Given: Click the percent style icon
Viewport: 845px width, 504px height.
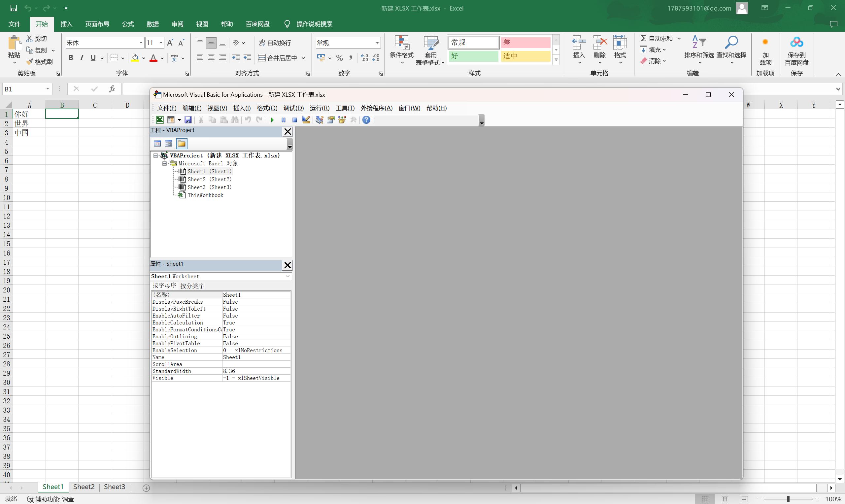Looking at the screenshot, I should [x=339, y=58].
